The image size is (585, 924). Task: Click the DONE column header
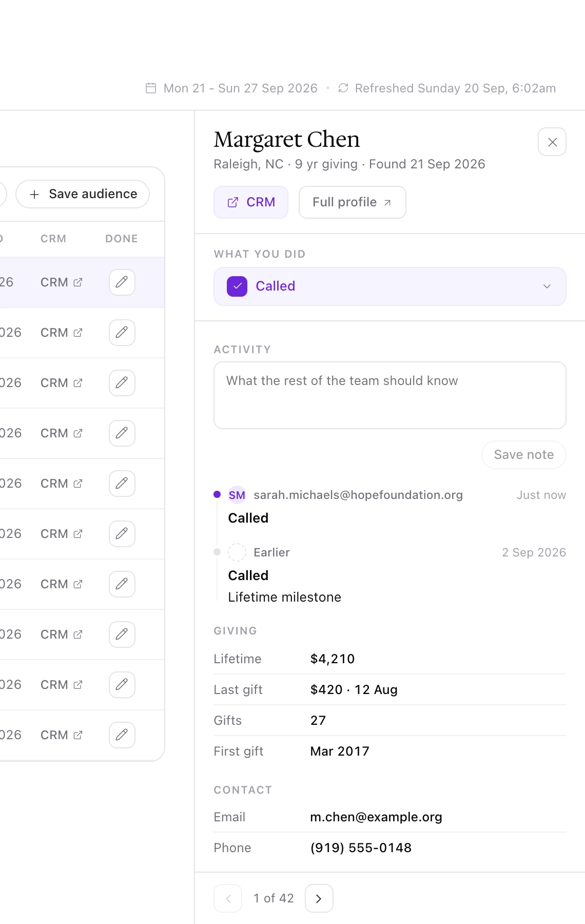click(x=122, y=239)
